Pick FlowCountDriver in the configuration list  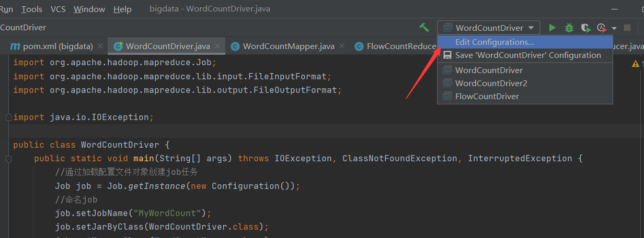pyautogui.click(x=525, y=96)
